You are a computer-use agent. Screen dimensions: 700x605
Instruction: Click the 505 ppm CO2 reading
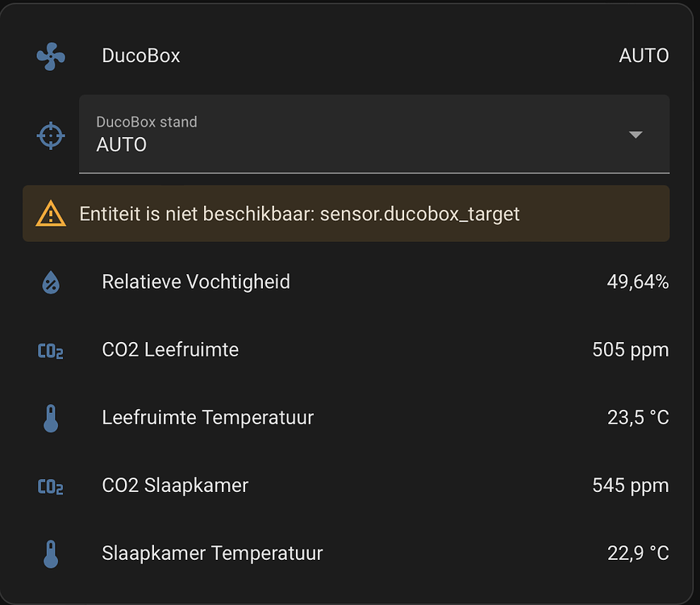[x=630, y=350]
